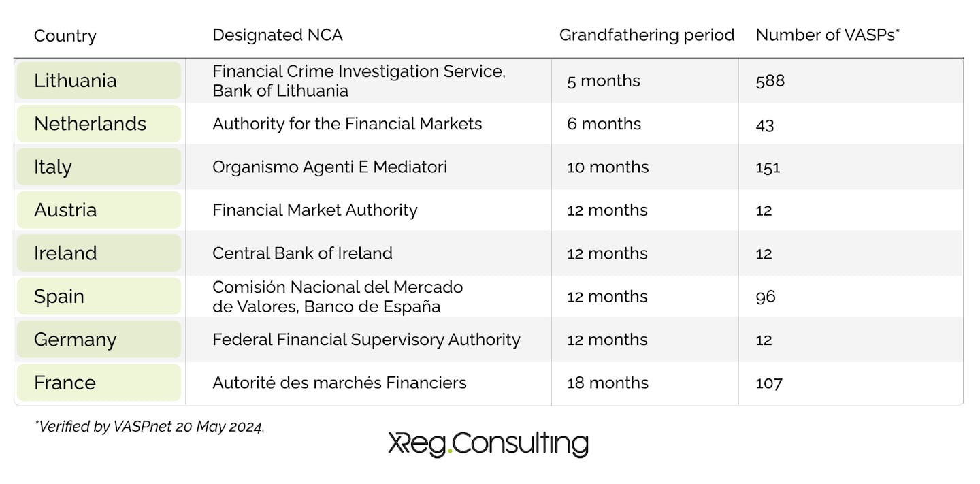This screenshot has height=484, width=980.
Task: Click the 588 VASPs value for Lithuania
Action: (x=770, y=80)
